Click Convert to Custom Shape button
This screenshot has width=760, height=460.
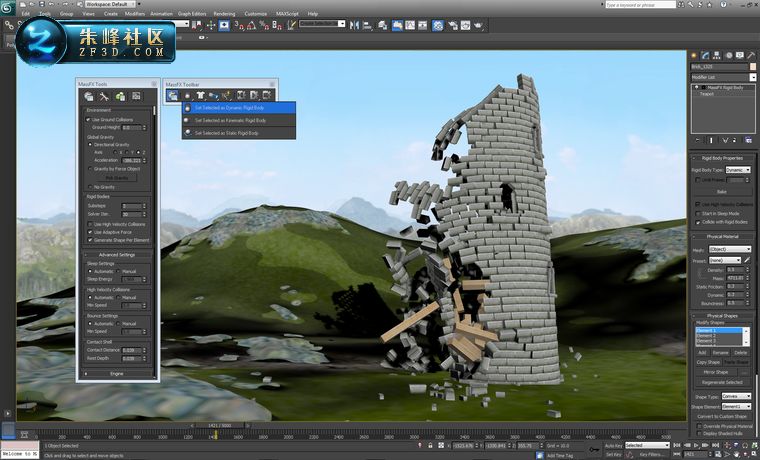tap(722, 416)
